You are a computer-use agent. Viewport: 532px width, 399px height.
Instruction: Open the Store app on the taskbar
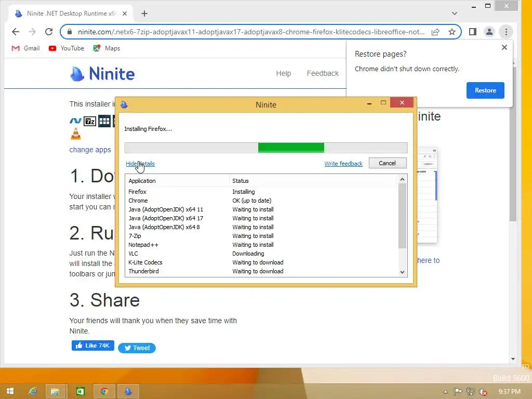click(80, 391)
